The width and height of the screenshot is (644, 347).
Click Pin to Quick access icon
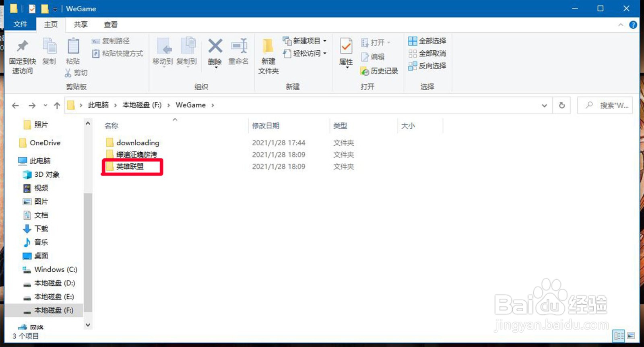23,47
